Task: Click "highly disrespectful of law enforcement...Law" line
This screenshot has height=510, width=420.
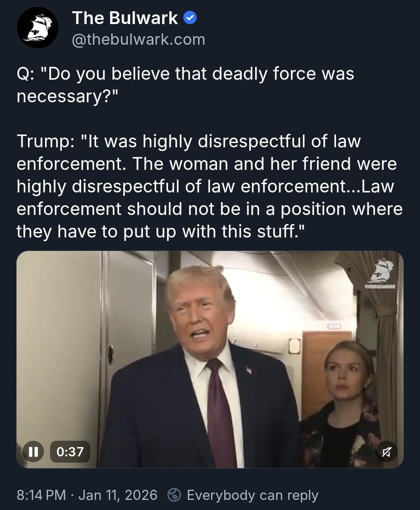Action: [x=205, y=186]
